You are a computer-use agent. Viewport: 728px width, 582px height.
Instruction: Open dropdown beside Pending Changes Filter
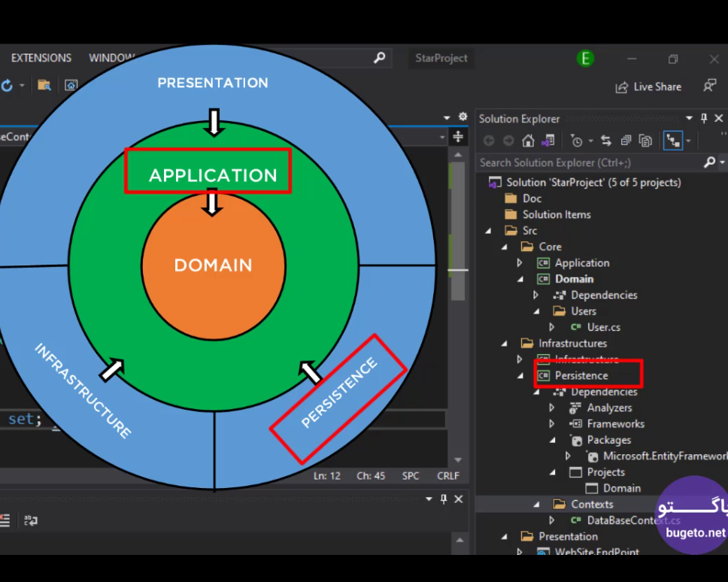pyautogui.click(x=590, y=141)
